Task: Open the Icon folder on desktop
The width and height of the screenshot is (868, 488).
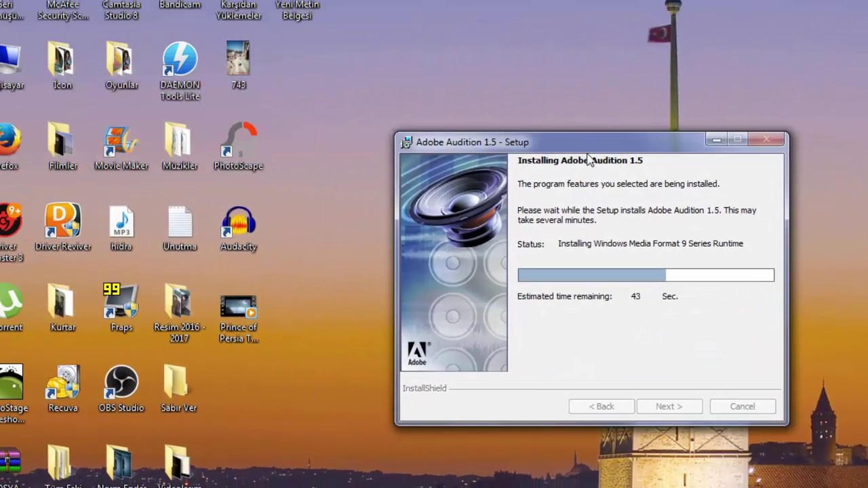Action: click(x=62, y=65)
